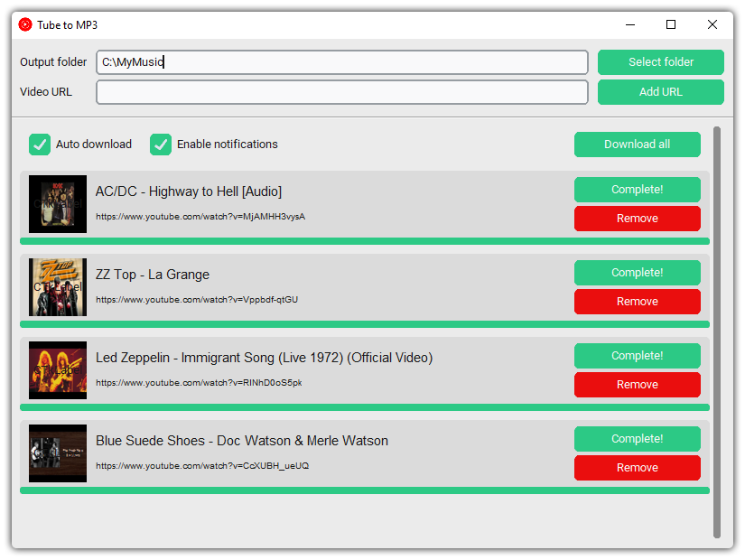The height and width of the screenshot is (560, 745).
Task: Click the Download all button
Action: click(x=638, y=144)
